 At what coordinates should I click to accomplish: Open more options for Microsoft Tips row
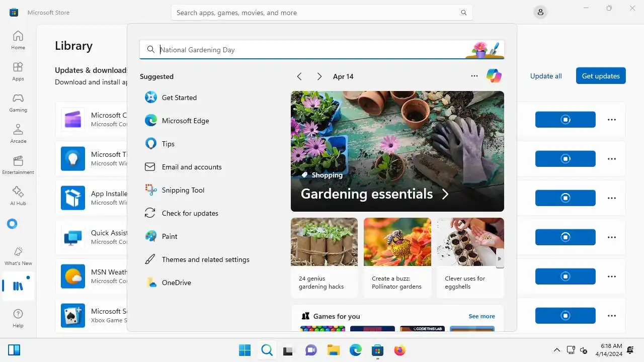pyautogui.click(x=612, y=159)
